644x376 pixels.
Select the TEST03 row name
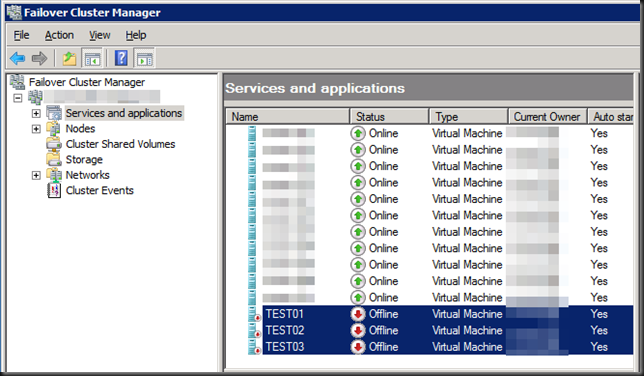click(285, 347)
